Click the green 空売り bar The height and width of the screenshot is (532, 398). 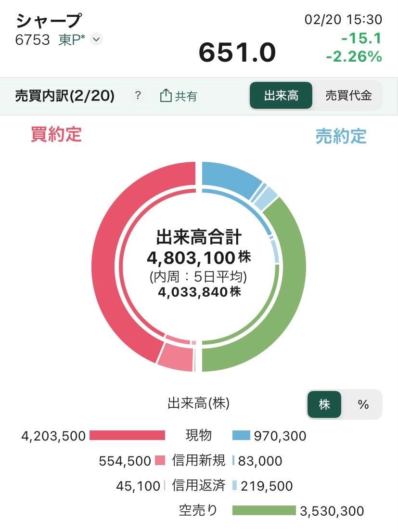(264, 510)
